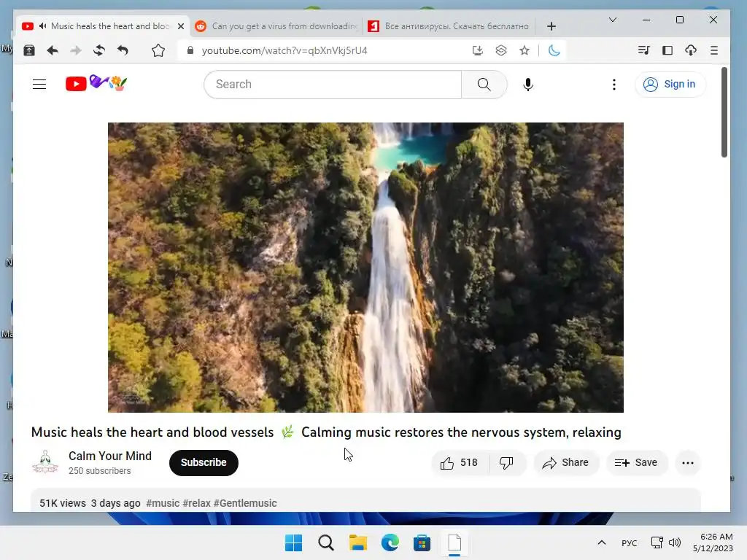Click the #Gentlemusic hashtag
Image resolution: width=747 pixels, height=560 pixels.
pos(245,503)
